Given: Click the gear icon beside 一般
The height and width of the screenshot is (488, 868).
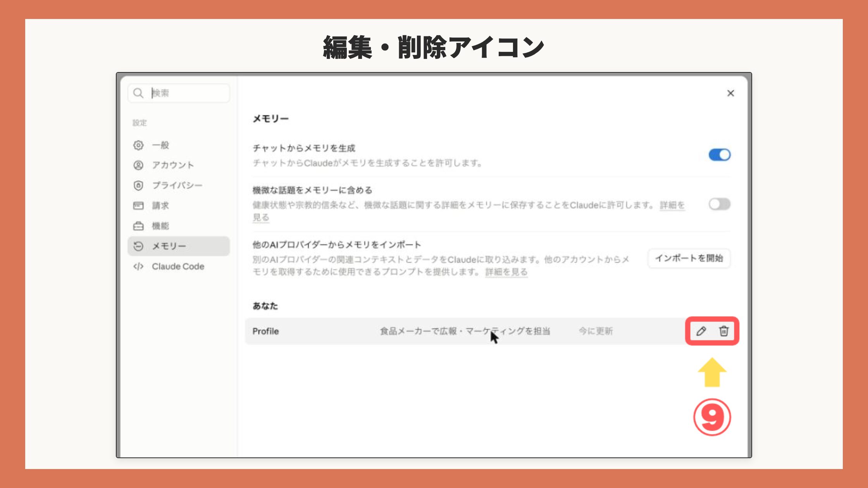Looking at the screenshot, I should [138, 145].
